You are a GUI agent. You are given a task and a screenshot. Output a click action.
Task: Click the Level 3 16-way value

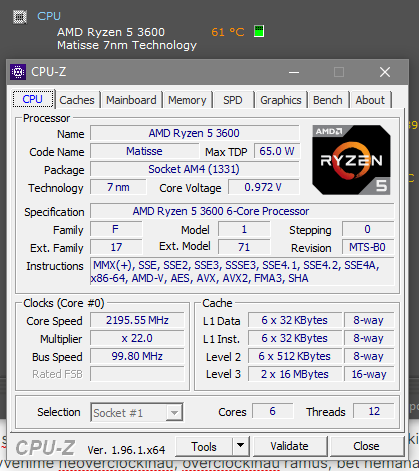369,374
